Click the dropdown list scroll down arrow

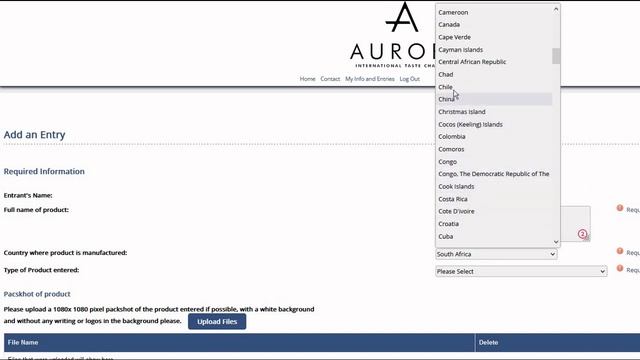tap(556, 242)
